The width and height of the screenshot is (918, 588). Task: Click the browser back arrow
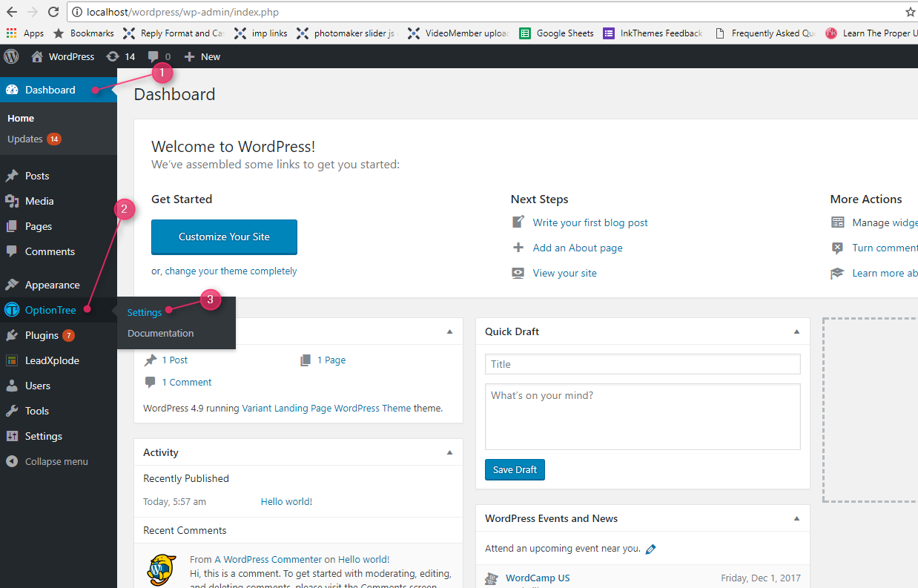point(11,12)
